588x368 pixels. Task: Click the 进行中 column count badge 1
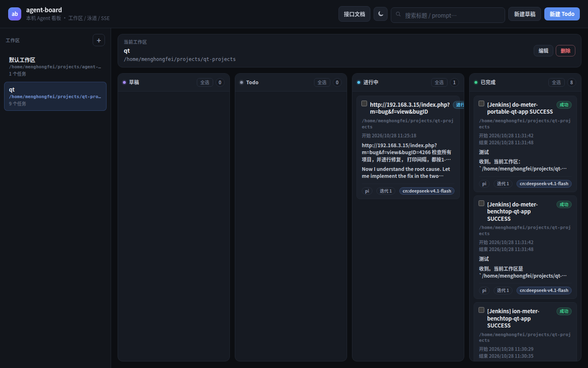454,82
